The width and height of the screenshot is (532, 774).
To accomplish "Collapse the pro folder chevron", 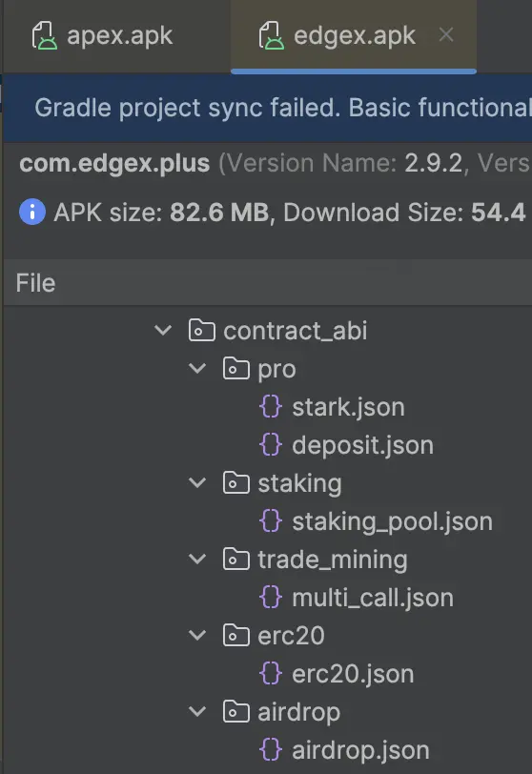I will click(197, 369).
